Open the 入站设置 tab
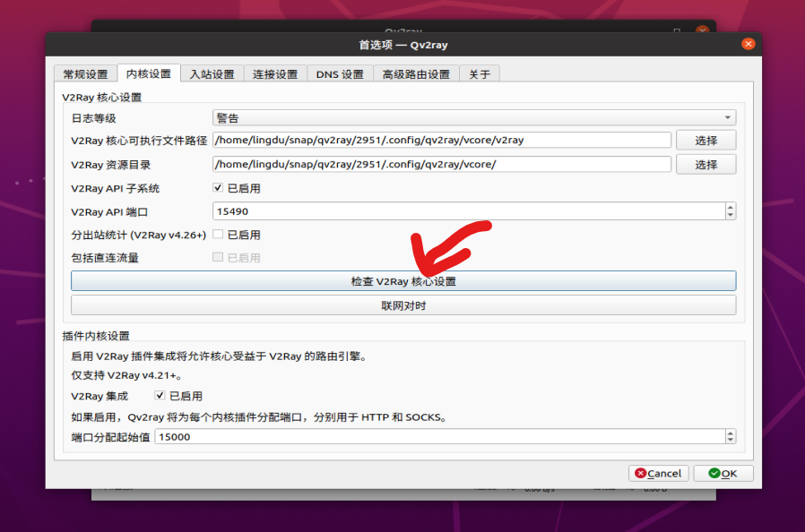 click(x=212, y=73)
